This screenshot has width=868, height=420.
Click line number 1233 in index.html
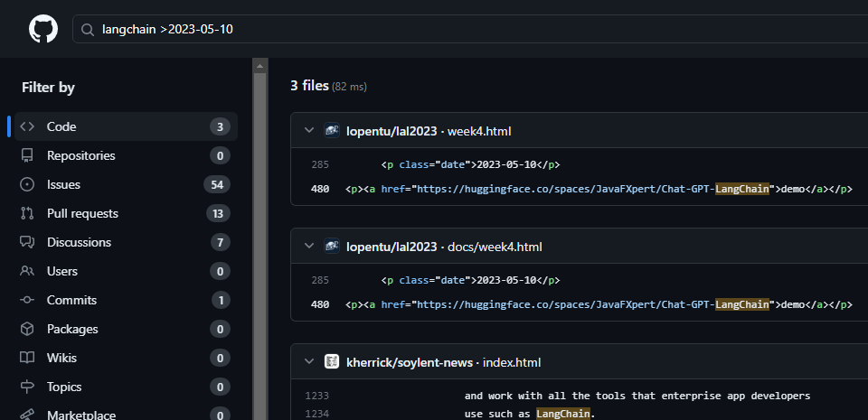(316, 396)
